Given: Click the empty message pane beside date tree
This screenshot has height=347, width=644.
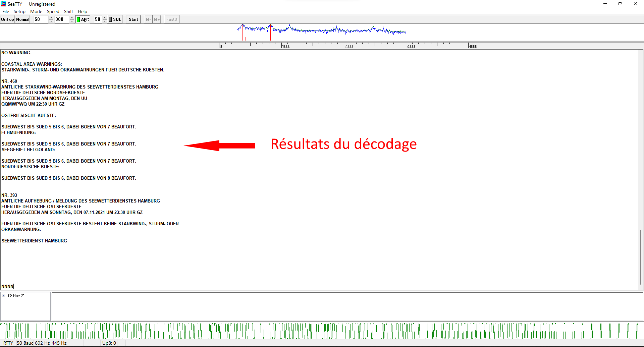Looking at the screenshot, I should coord(347,306).
